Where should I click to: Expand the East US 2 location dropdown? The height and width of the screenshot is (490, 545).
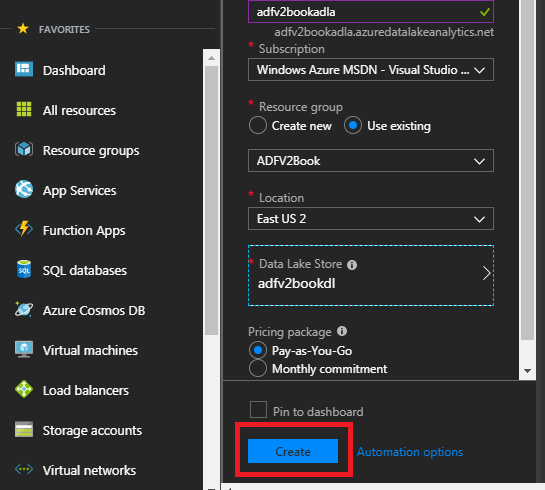[x=371, y=219]
